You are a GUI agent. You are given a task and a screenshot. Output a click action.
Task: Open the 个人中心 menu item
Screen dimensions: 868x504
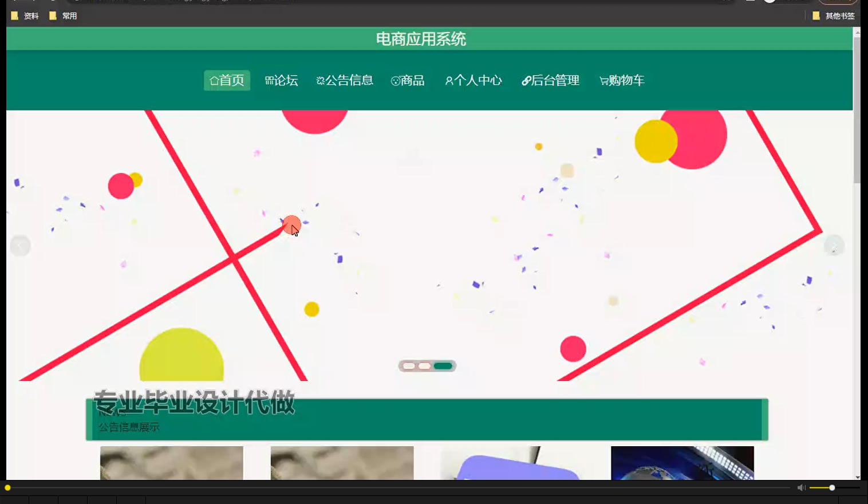tap(474, 80)
